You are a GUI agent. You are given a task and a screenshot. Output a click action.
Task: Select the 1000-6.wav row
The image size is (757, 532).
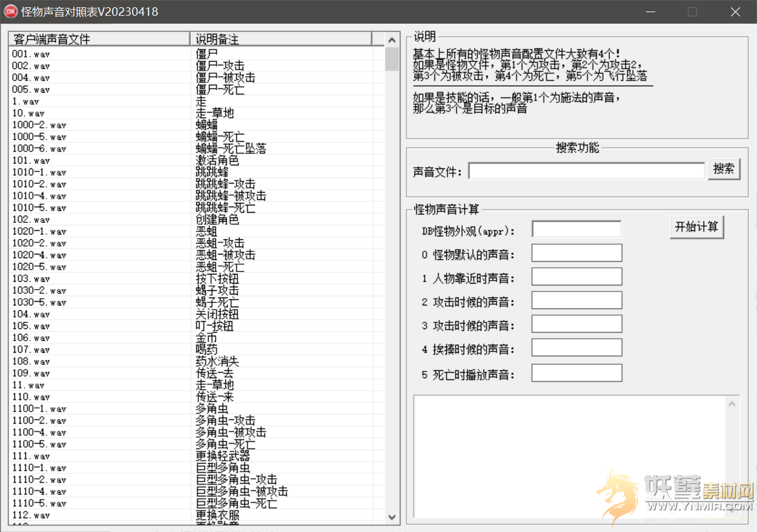point(197,148)
